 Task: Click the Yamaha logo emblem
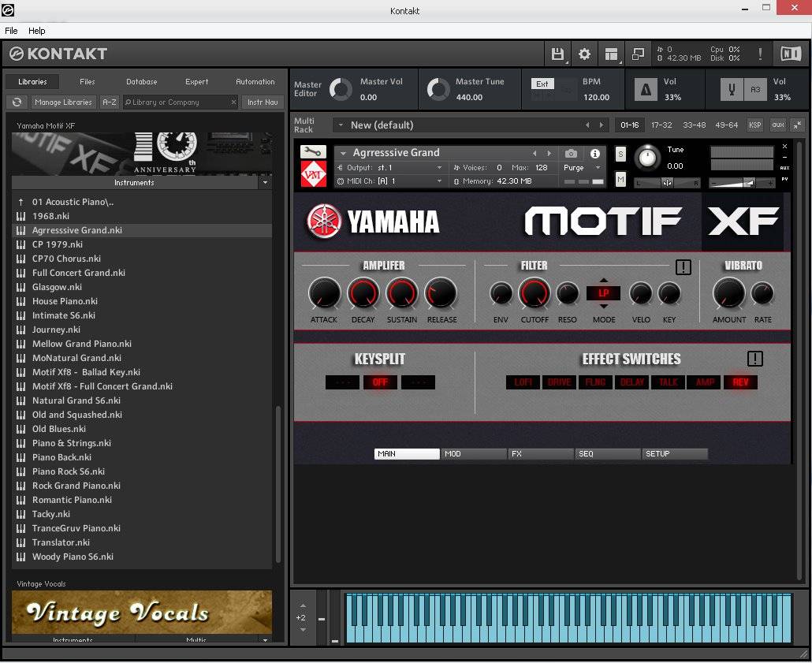324,222
